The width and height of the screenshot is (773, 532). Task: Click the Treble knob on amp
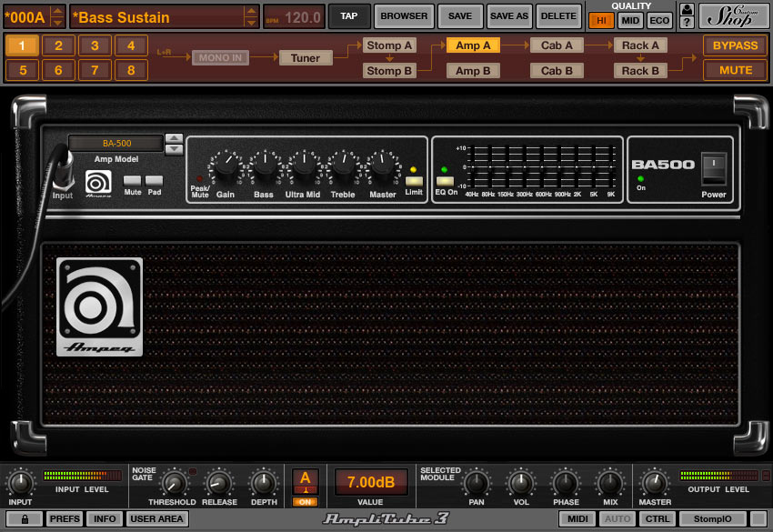[x=343, y=166]
